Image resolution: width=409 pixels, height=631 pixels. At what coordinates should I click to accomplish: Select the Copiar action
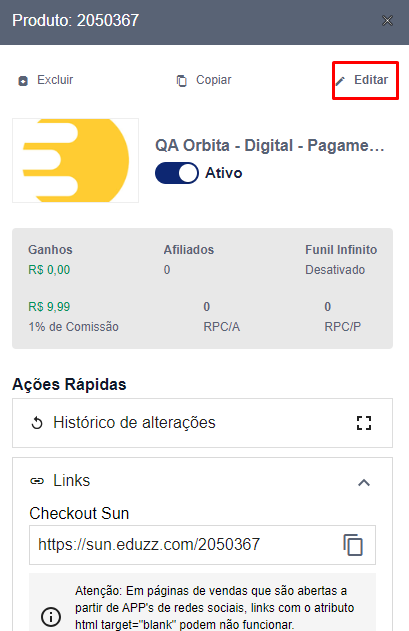[204, 80]
